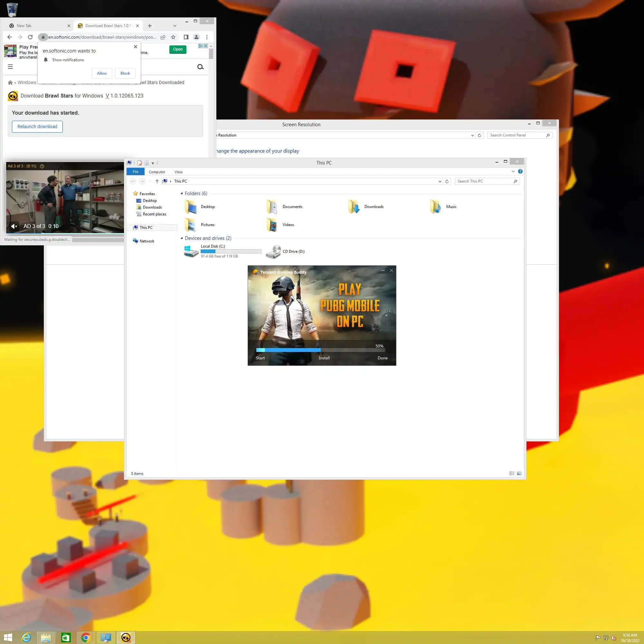Click the Tencent install progress bar
Screen dimensions: 644x644
(320, 350)
